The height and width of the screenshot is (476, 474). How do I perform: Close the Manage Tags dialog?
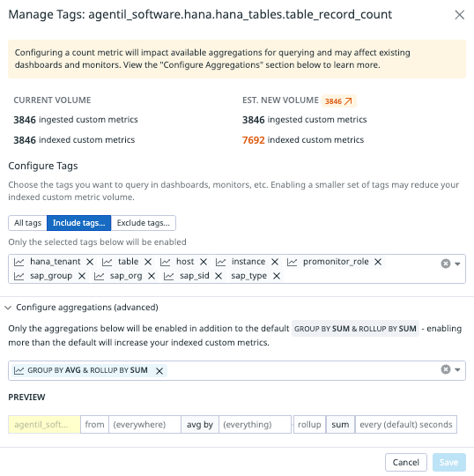pos(459,15)
